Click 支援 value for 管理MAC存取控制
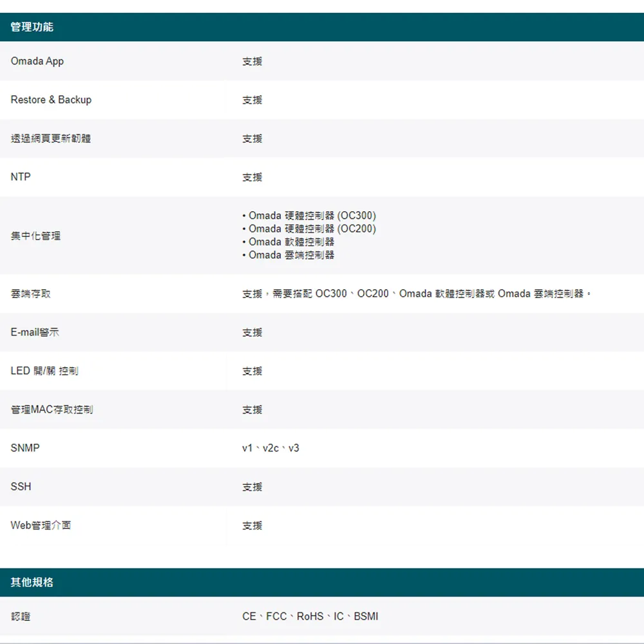Screen dimensions: 644x644 pos(252,410)
